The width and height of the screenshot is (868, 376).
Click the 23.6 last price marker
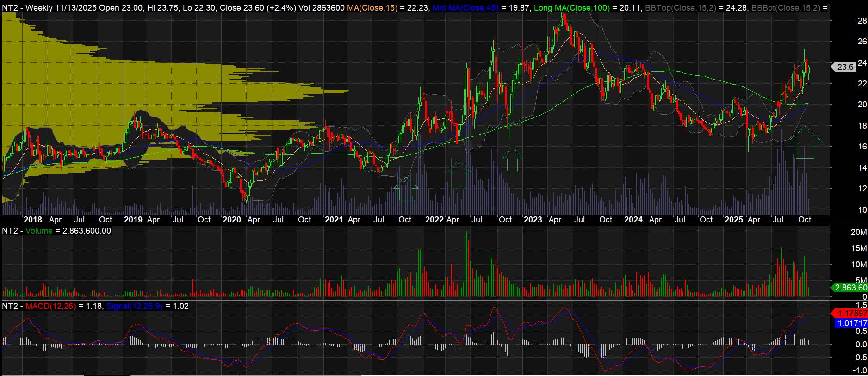click(x=845, y=67)
